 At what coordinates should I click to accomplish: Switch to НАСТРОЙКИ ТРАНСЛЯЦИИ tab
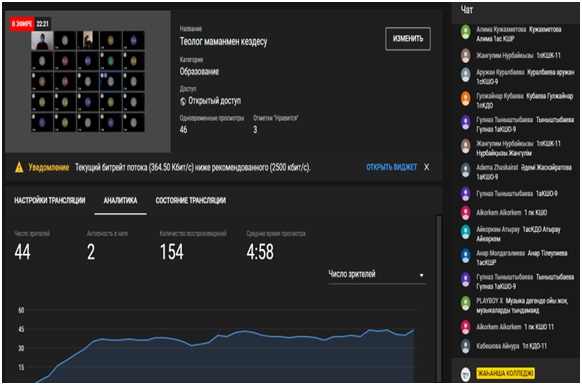(50, 201)
